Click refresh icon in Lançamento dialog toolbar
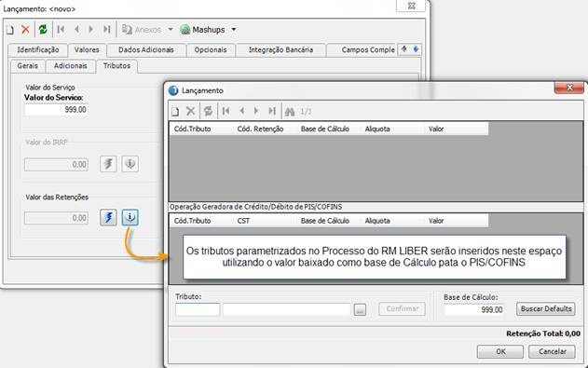Screen dimensions: 588x368 (x=208, y=111)
